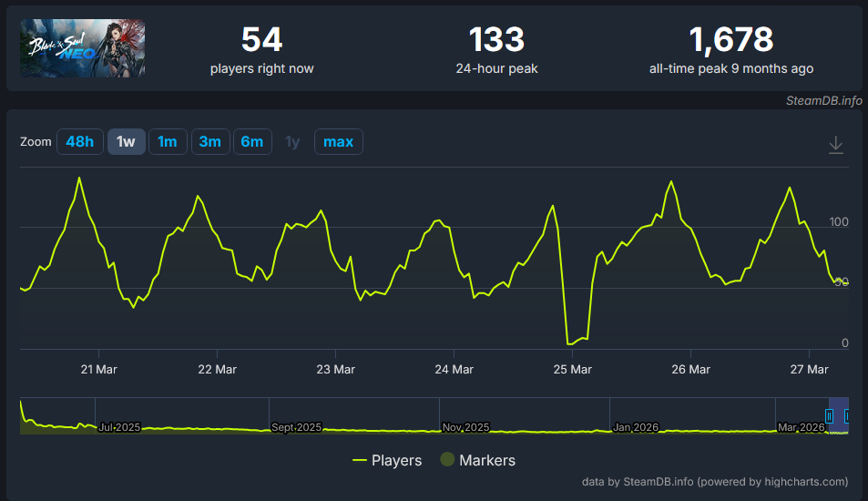Click the Zoom label text
Screen dimensions: 868x501
coord(36,142)
